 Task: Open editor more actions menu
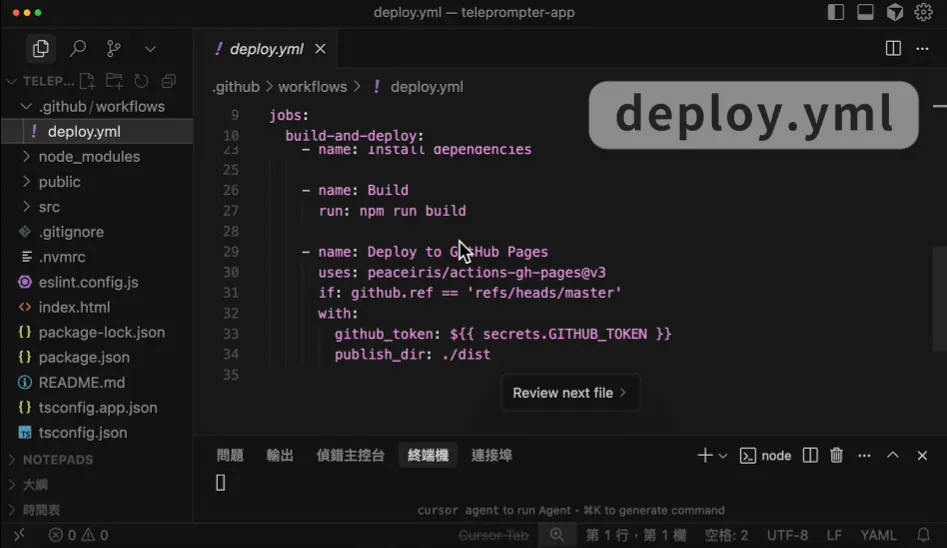click(x=922, y=48)
